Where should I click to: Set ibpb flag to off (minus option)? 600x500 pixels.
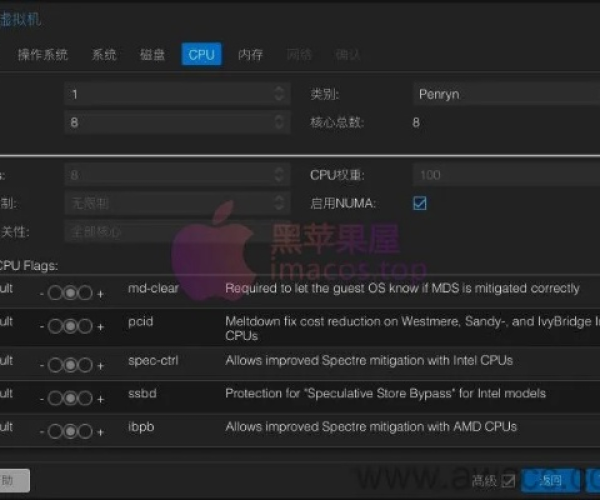pos(55,432)
